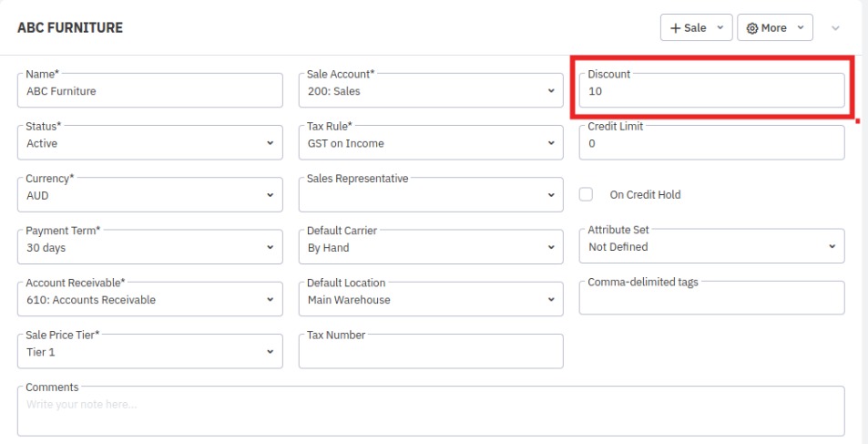
Task: Click the Comments text area
Action: pyautogui.click(x=430, y=411)
